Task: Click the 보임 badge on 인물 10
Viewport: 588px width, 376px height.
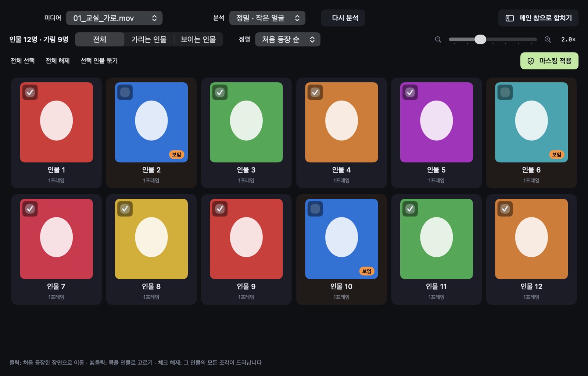Action: pos(366,271)
